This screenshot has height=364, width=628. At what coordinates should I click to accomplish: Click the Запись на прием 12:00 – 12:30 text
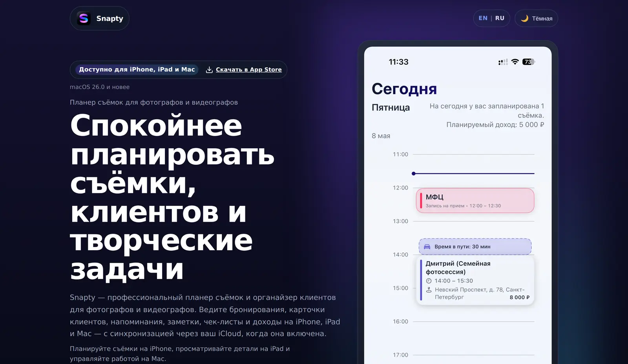(x=463, y=206)
